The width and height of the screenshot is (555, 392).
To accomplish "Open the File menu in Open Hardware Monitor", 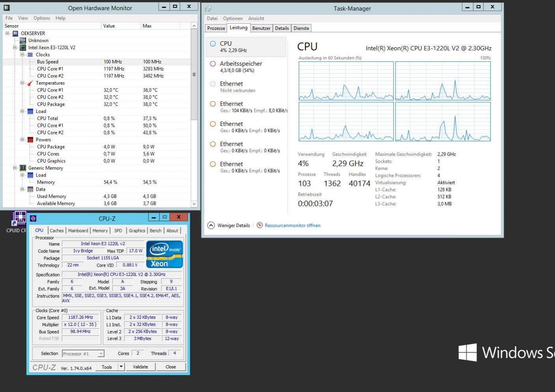I will pyautogui.click(x=9, y=18).
